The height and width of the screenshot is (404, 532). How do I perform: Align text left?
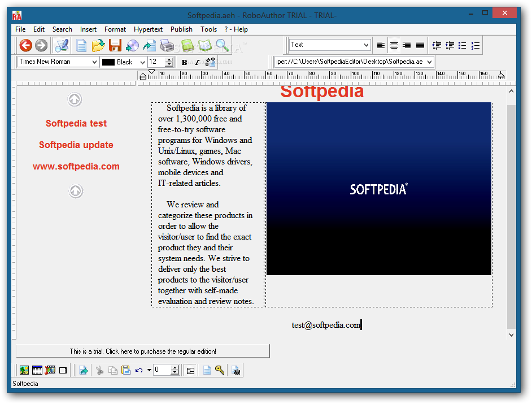point(381,45)
